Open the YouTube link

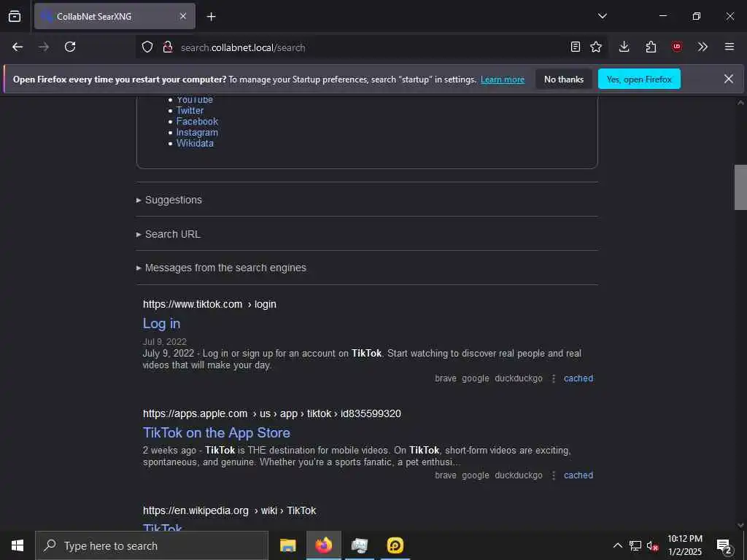click(194, 99)
